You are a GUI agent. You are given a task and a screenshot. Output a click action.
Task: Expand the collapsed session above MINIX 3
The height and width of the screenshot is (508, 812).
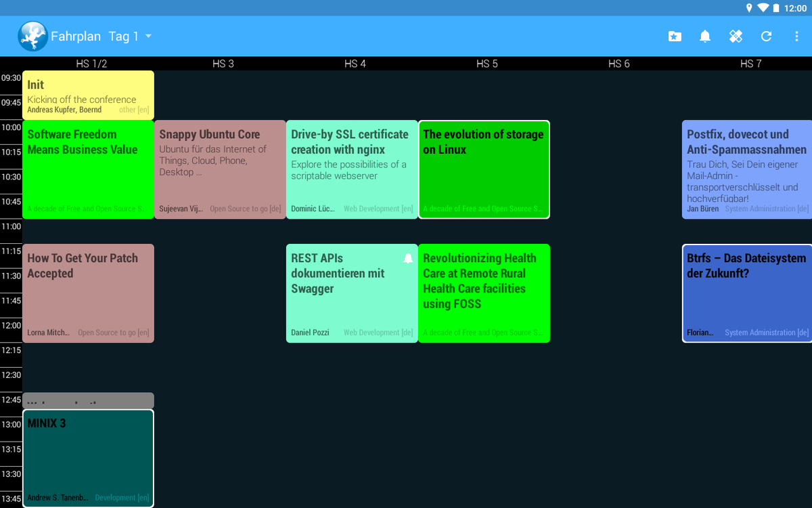tap(88, 400)
